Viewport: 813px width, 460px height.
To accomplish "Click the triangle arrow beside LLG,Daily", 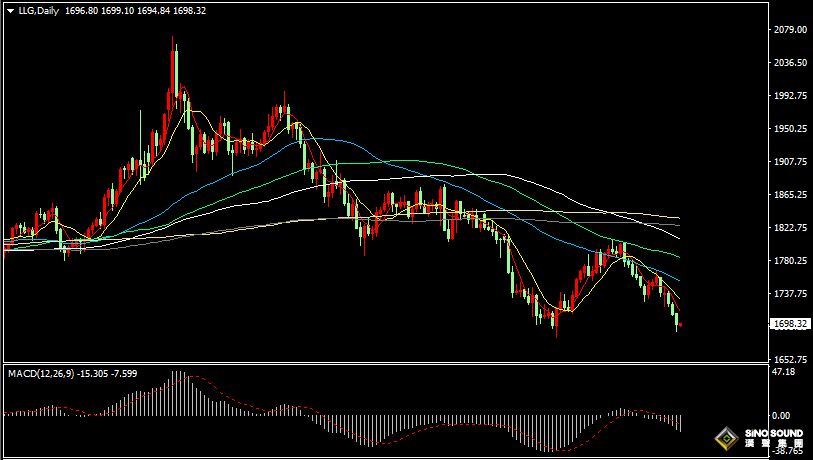I will pyautogui.click(x=10, y=10).
